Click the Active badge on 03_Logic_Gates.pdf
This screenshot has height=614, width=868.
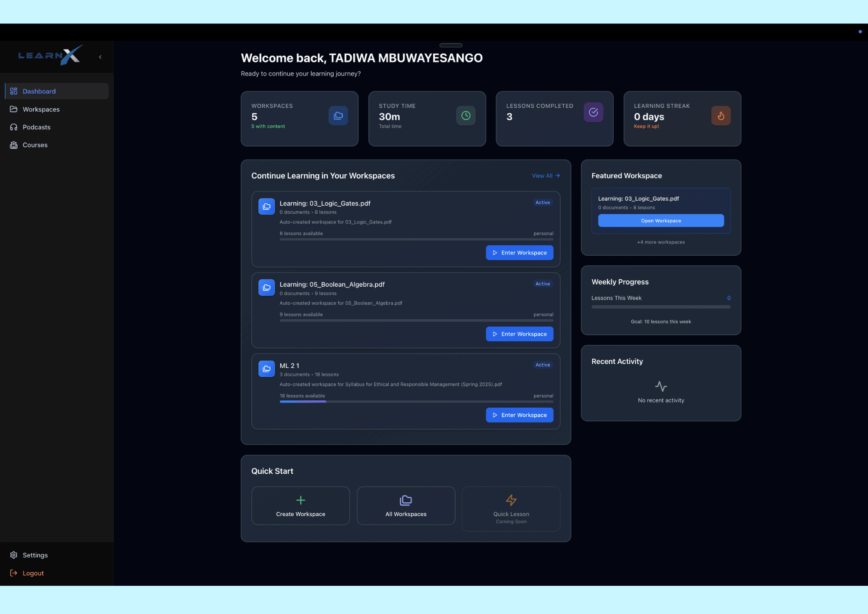click(x=542, y=202)
